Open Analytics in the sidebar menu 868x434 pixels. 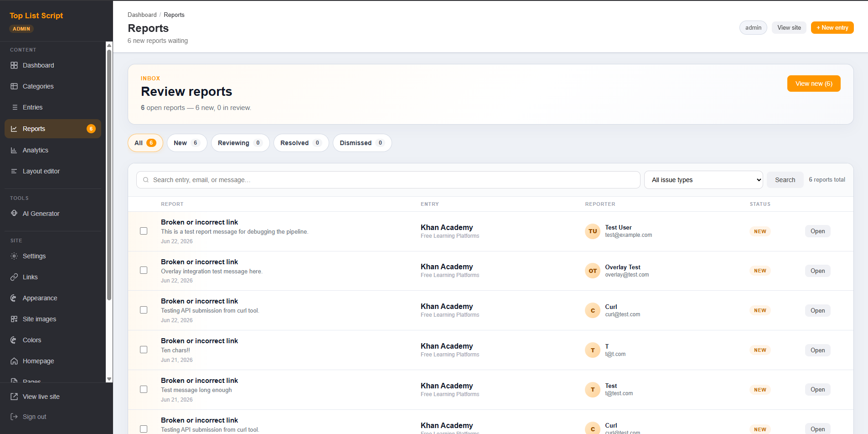[x=52, y=150]
